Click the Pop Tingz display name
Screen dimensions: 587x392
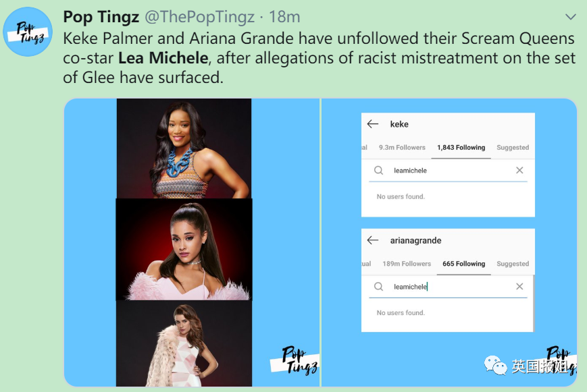pyautogui.click(x=101, y=17)
